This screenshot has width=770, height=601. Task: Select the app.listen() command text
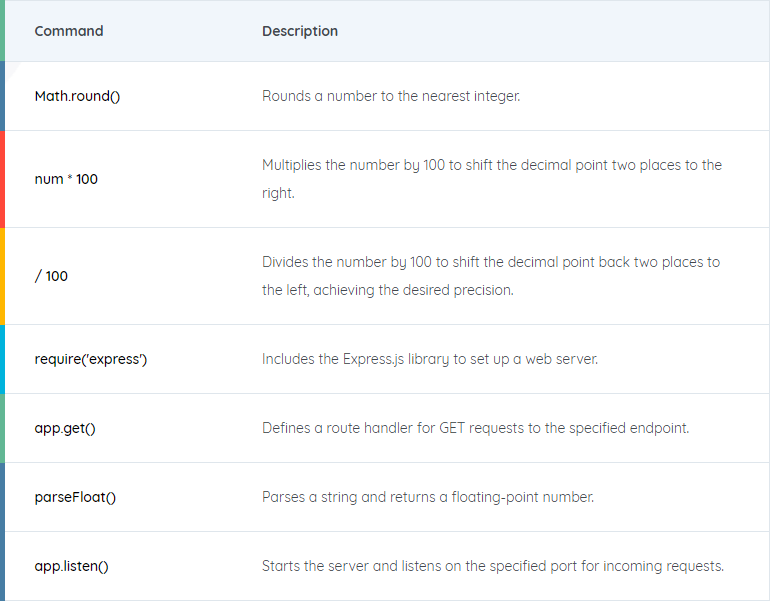71,566
